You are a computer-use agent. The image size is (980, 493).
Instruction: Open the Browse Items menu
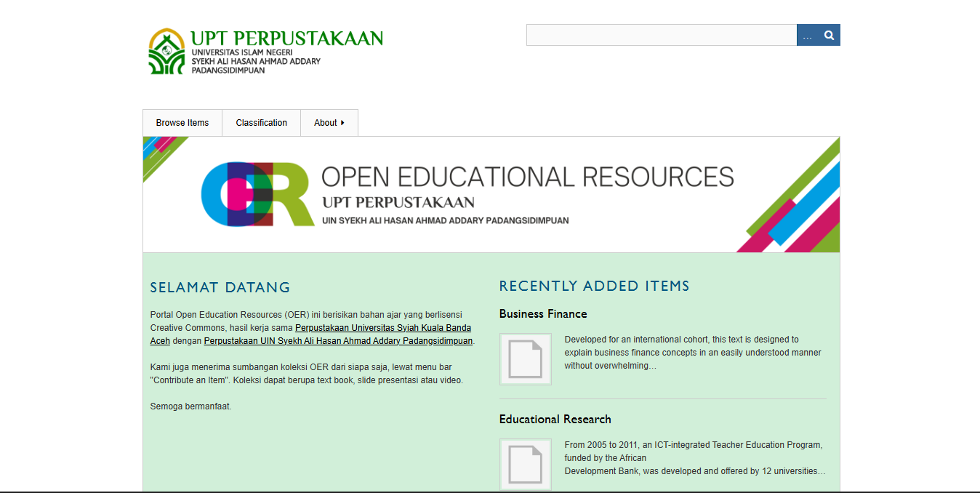tap(182, 123)
